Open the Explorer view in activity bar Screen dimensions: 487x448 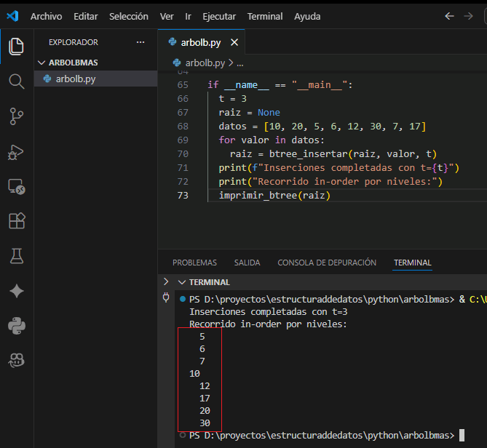[x=16, y=47]
